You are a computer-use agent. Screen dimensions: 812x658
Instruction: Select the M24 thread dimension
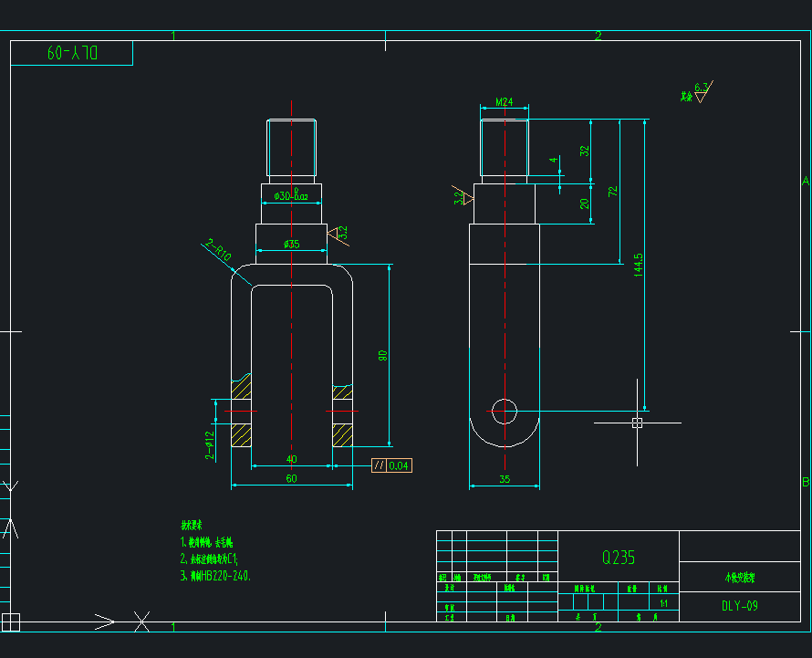(504, 101)
